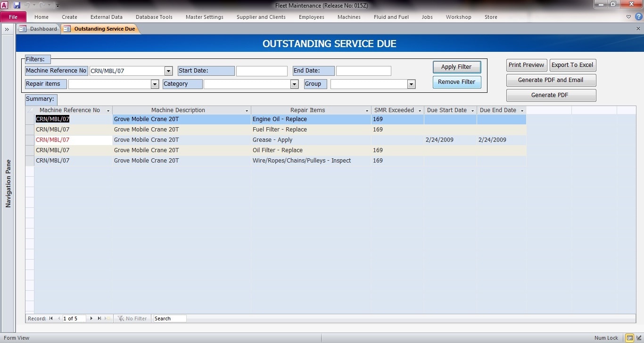The image size is (644, 343).
Task: Open the External Data ribbon tab
Action: coord(107,17)
